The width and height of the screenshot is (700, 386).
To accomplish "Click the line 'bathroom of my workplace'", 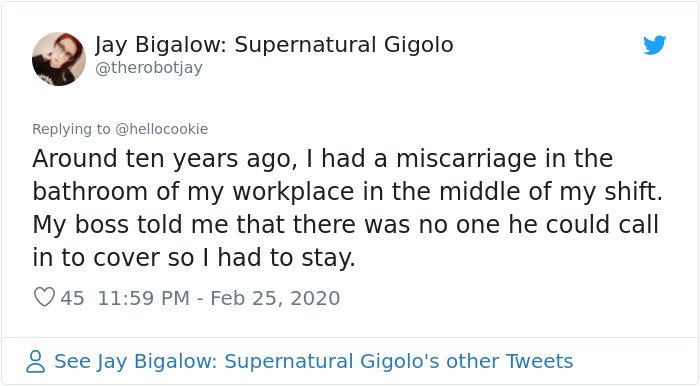I will (347, 192).
